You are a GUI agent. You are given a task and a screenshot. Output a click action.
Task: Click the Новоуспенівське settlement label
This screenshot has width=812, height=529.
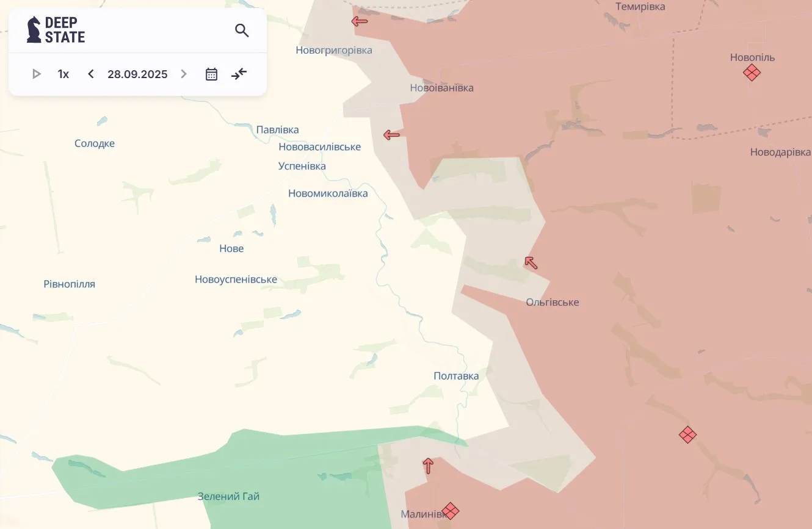(x=236, y=279)
